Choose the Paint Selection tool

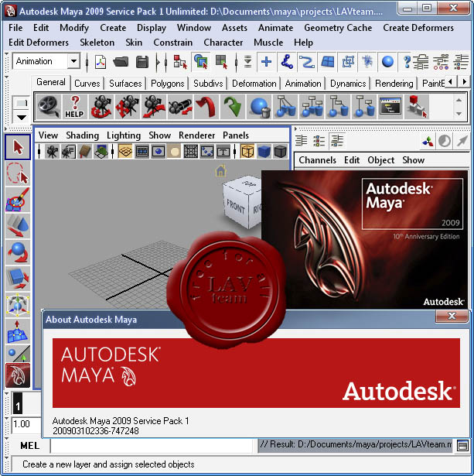tap(18, 200)
